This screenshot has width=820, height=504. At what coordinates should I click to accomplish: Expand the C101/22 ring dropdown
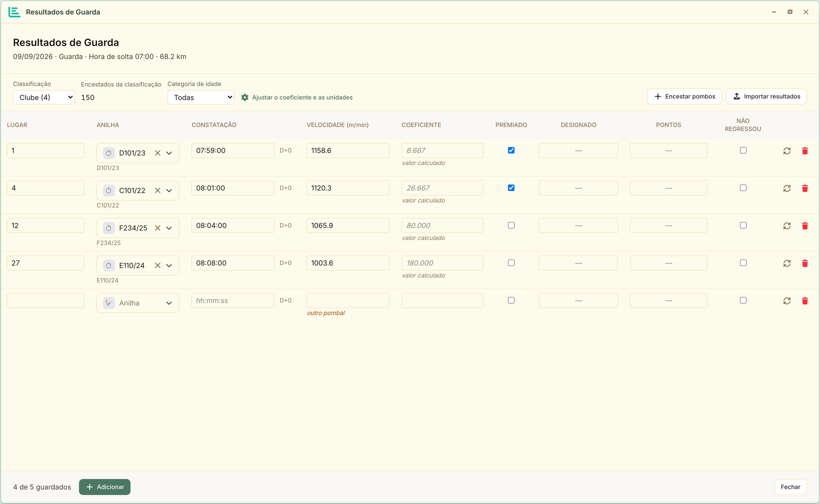pos(169,190)
